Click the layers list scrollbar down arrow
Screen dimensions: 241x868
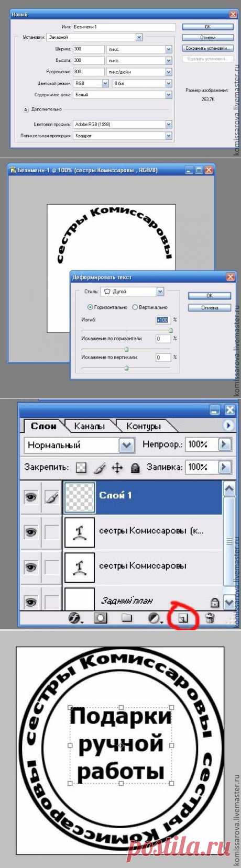point(229,603)
